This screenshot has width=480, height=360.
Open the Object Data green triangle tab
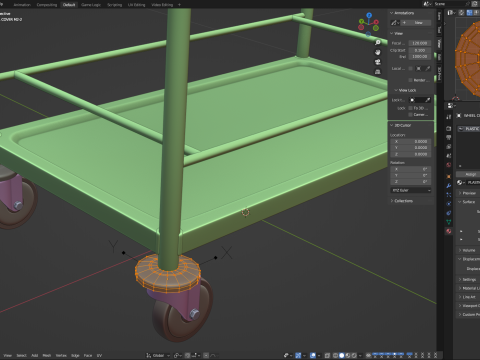tap(449, 222)
